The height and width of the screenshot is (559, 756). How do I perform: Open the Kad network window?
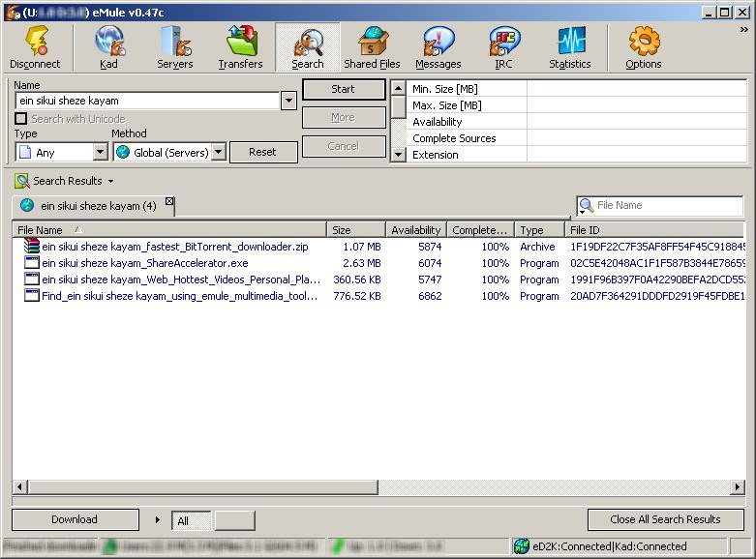click(x=110, y=47)
